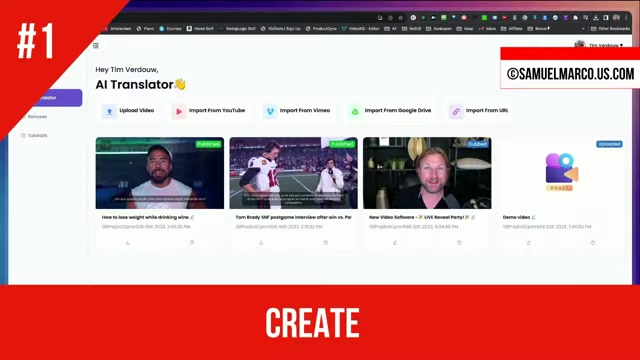
Task: Rename 'How to lose weight while drinking wine' pencil
Action: point(192,218)
